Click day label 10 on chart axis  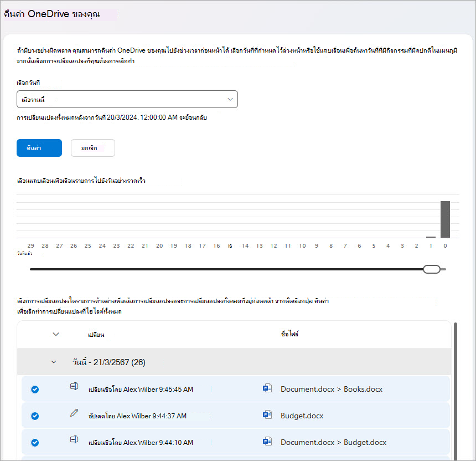click(302, 245)
